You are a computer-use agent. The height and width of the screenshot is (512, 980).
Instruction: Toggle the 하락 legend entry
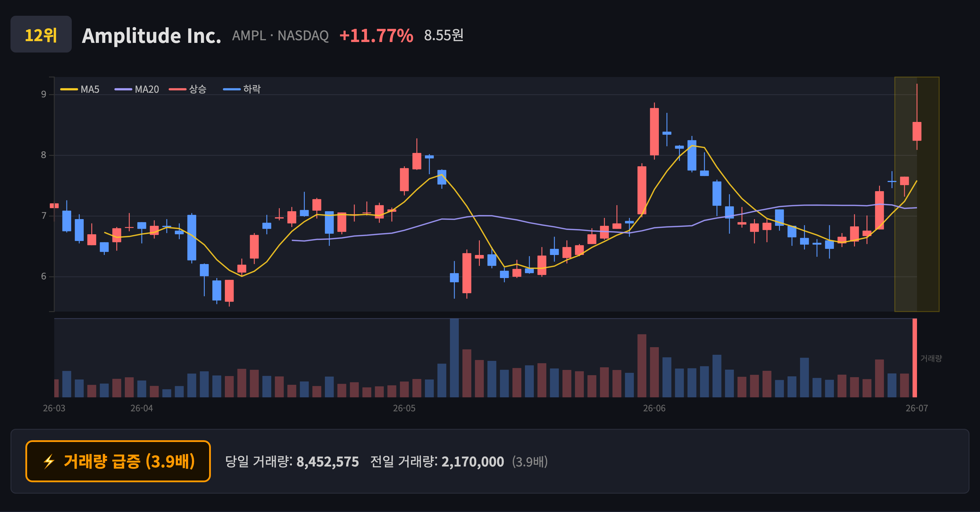coord(242,89)
